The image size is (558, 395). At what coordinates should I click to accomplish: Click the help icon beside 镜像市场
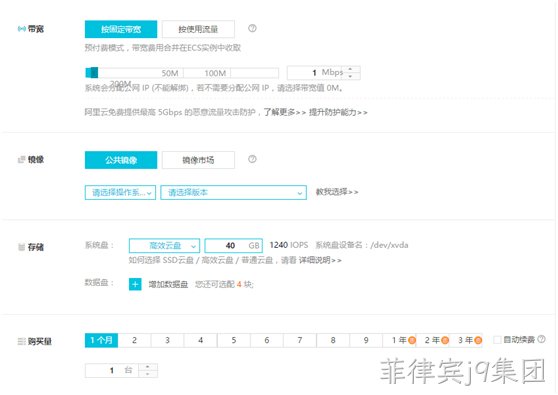[x=252, y=159]
